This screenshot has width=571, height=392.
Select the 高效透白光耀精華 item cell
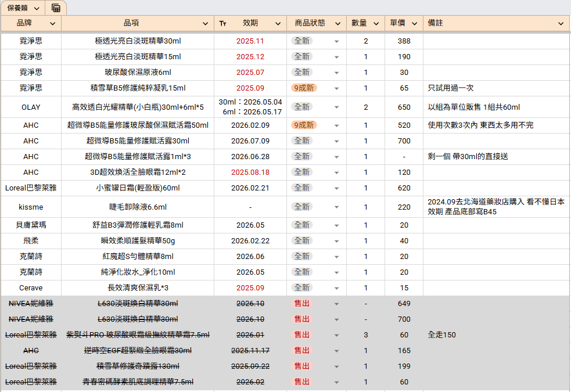click(138, 107)
